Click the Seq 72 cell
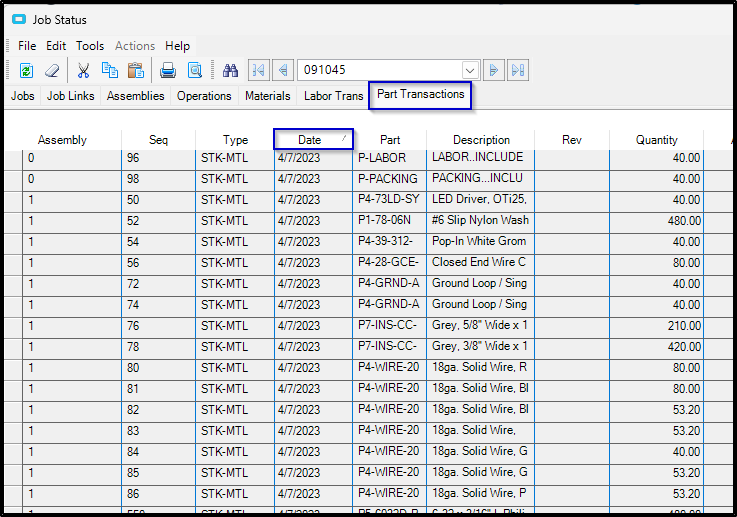Viewport: 737px width, 517px height. [158, 284]
